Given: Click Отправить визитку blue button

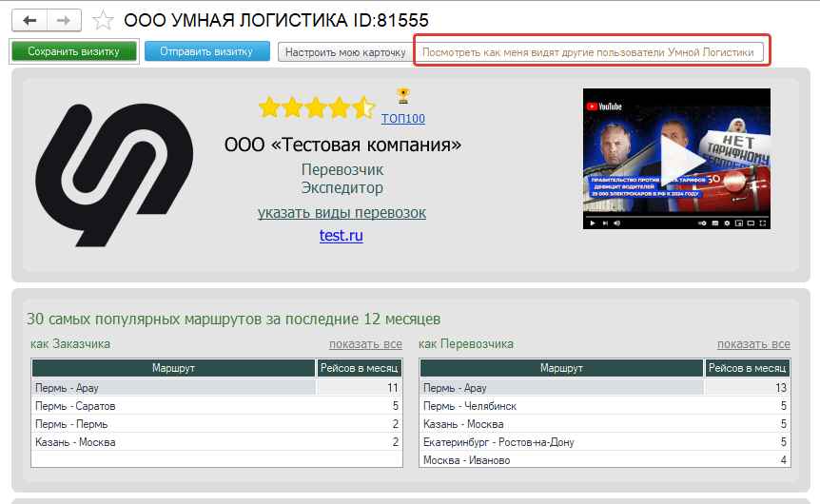Looking at the screenshot, I should tap(207, 51).
